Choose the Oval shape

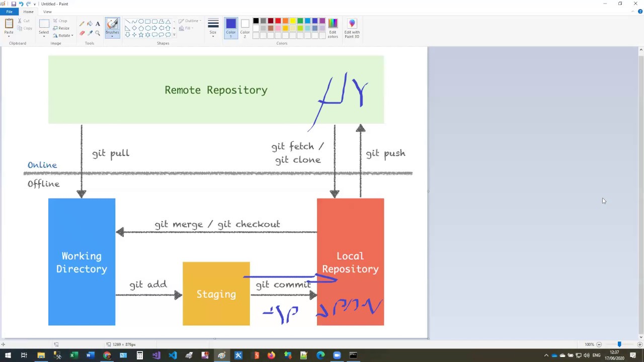[x=141, y=22]
